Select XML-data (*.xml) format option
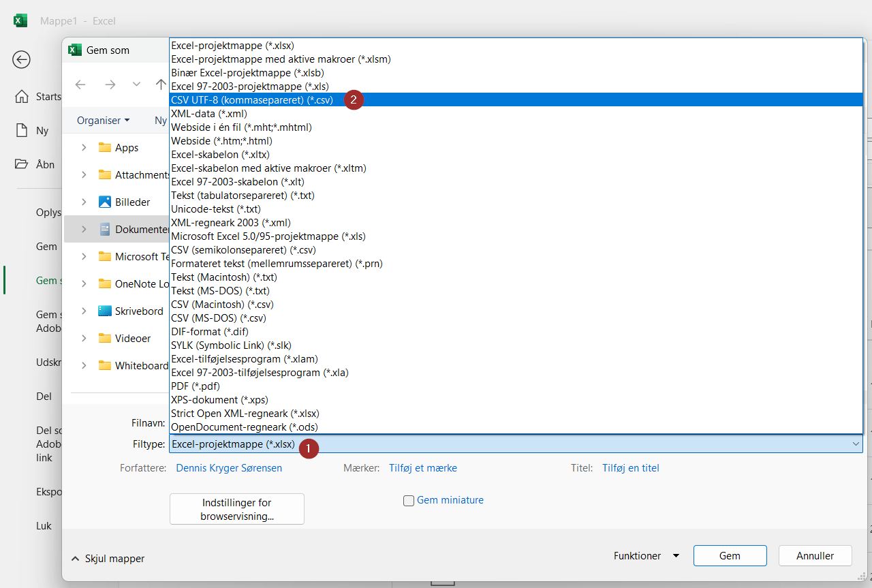The width and height of the screenshot is (872, 588). (x=209, y=113)
